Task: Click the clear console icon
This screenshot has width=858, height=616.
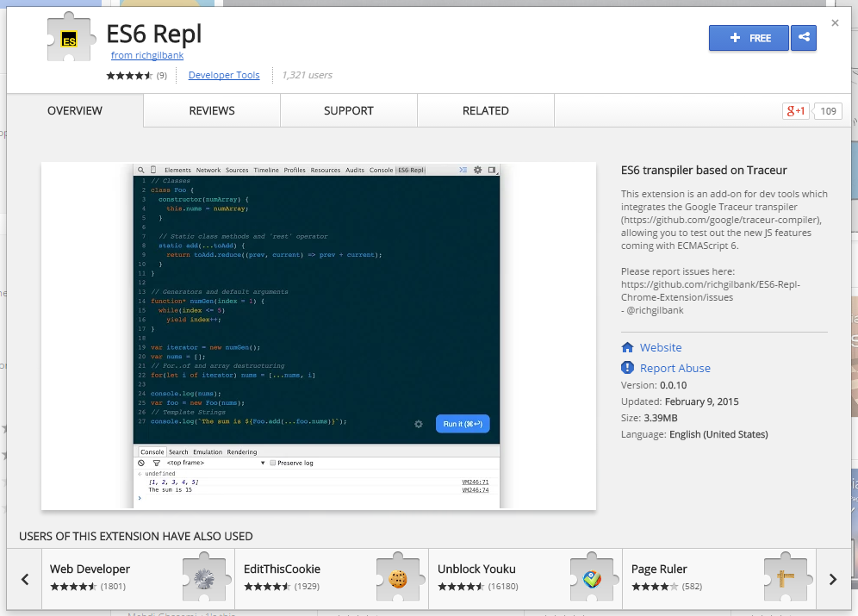Action: pos(141,463)
